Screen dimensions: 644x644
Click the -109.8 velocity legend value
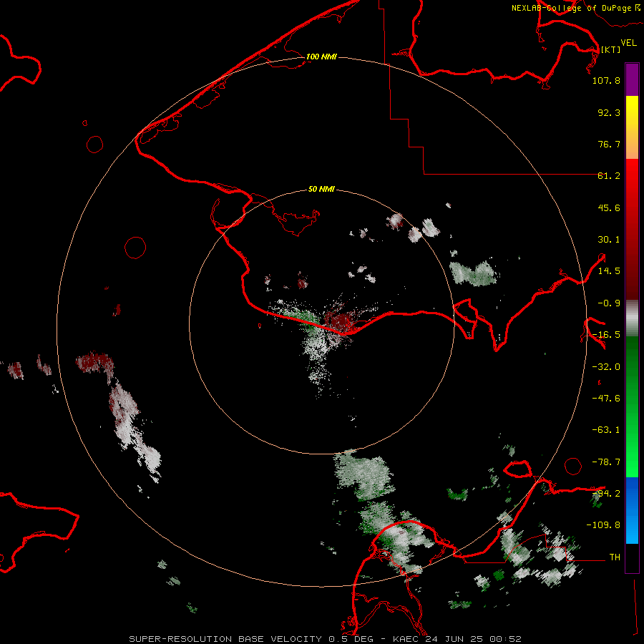[603, 525]
